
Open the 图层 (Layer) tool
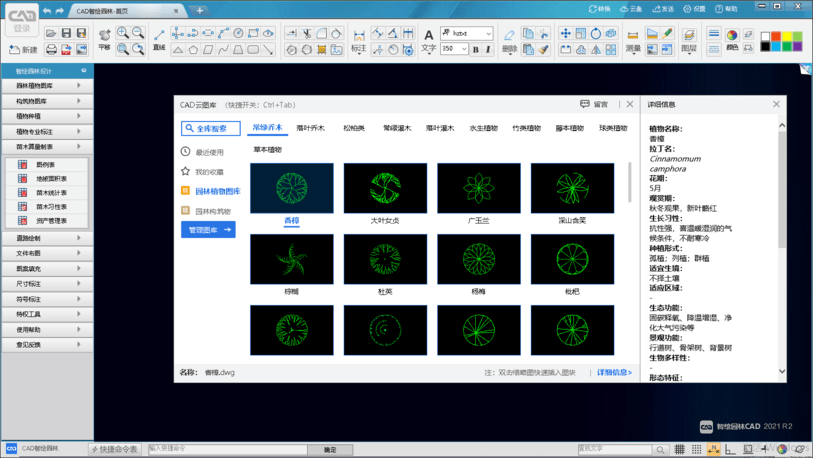click(x=689, y=37)
